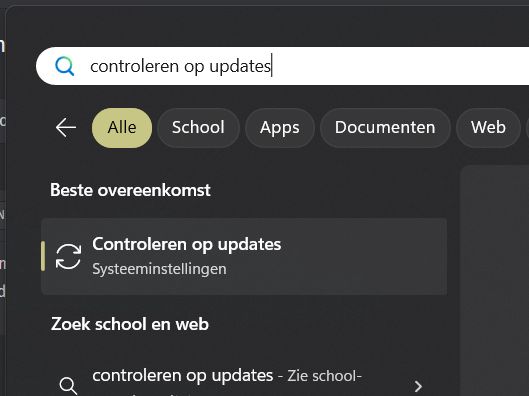Open the 'Controleren op updates' best match result

click(244, 257)
